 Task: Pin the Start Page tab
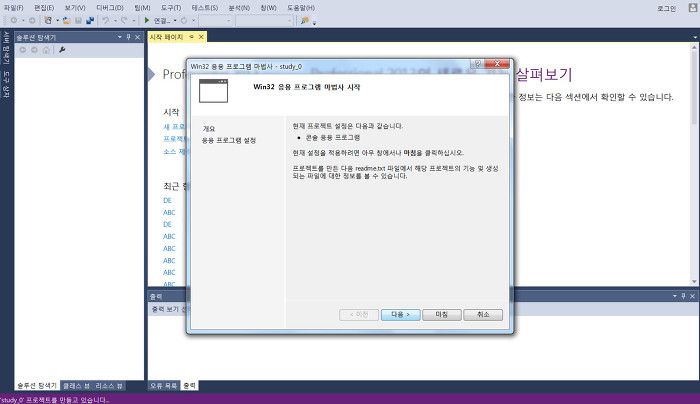[192, 37]
